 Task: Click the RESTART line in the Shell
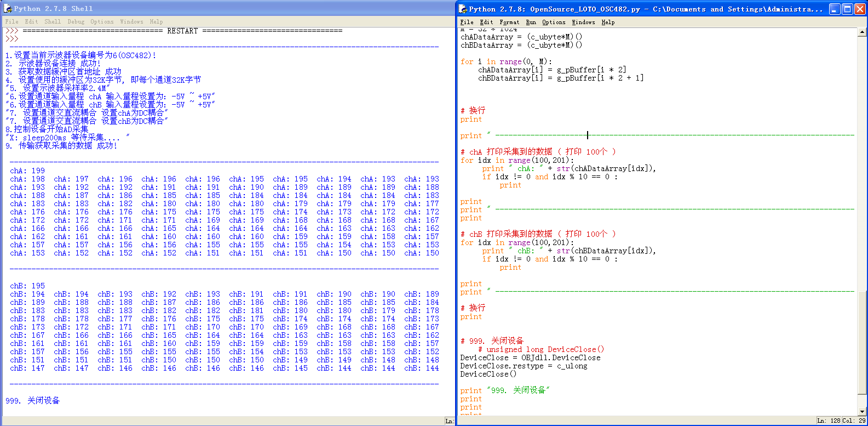182,31
